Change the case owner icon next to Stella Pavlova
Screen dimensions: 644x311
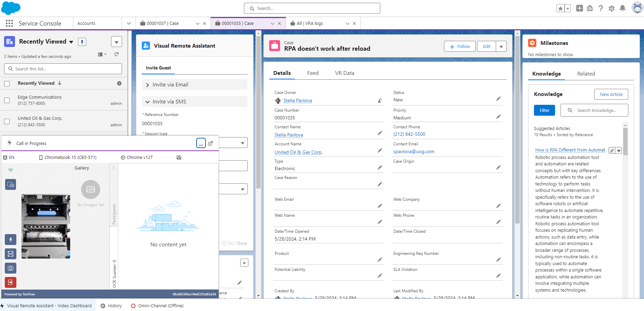point(380,101)
